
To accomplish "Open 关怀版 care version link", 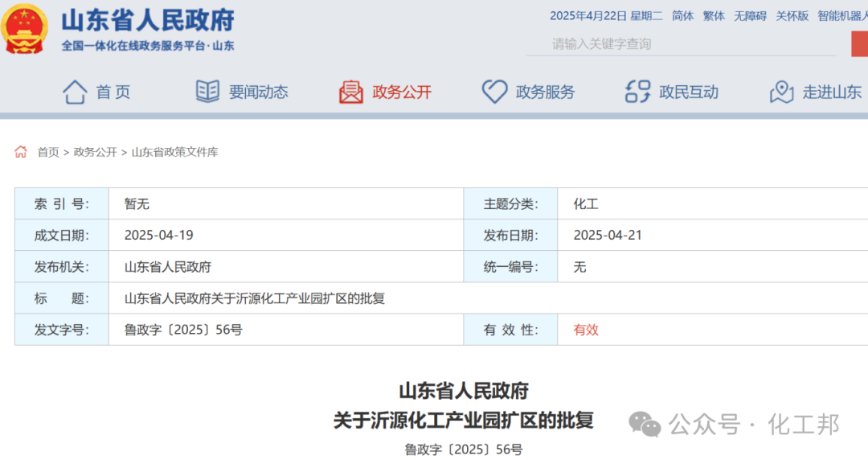I will (x=792, y=16).
